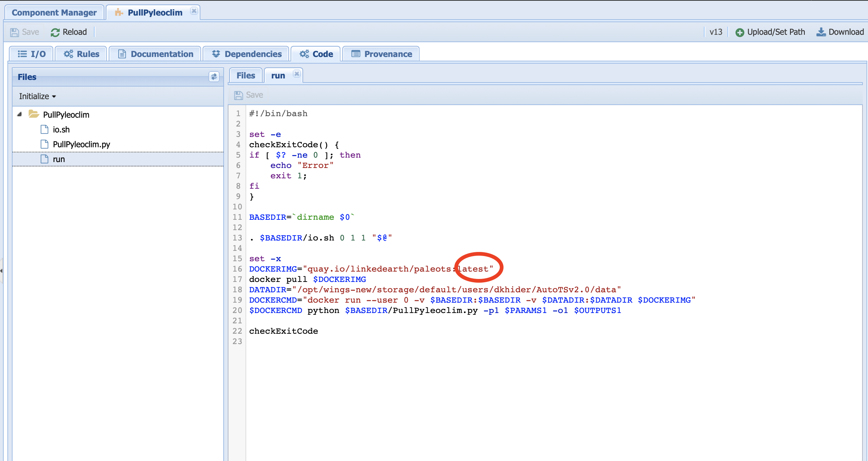This screenshot has width=868, height=461.
Task: Open the Dependencies tab
Action: [247, 54]
